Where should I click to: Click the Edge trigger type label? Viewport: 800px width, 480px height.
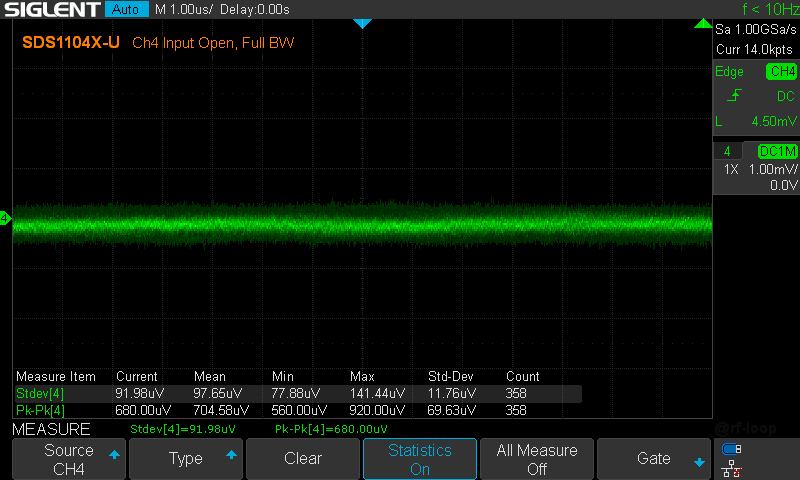(x=729, y=72)
